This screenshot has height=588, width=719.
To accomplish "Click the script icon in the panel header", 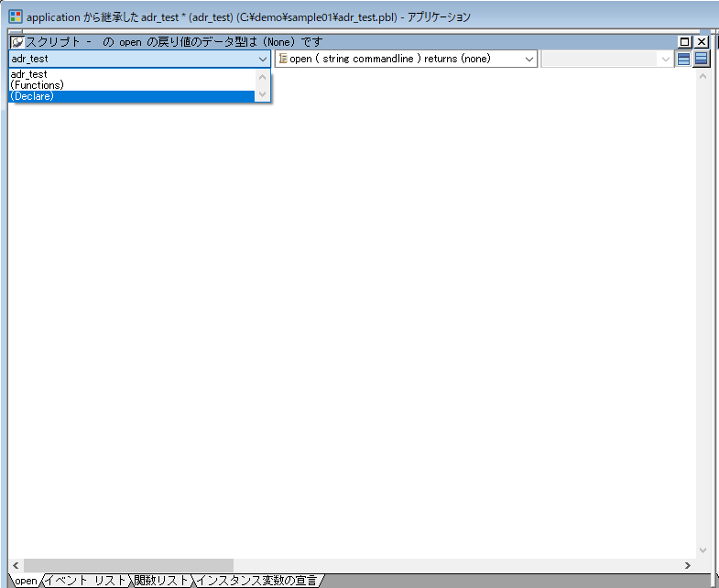I will pyautogui.click(x=17, y=42).
